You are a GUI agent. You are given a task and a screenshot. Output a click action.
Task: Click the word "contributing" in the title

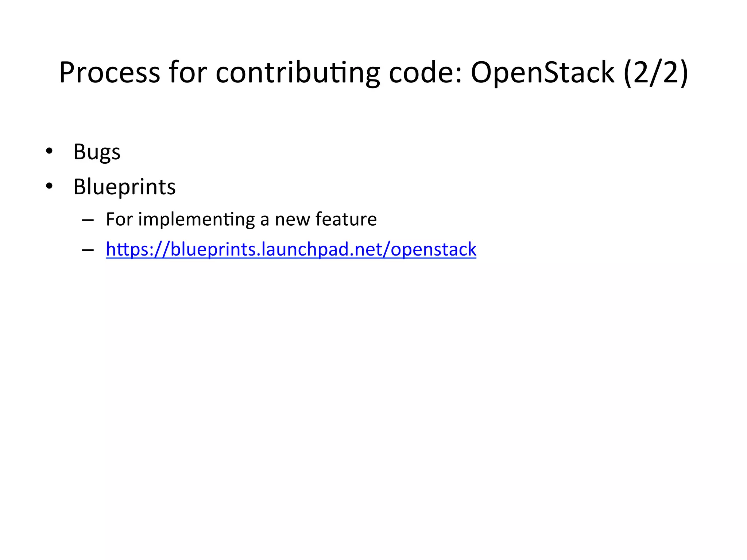point(298,72)
